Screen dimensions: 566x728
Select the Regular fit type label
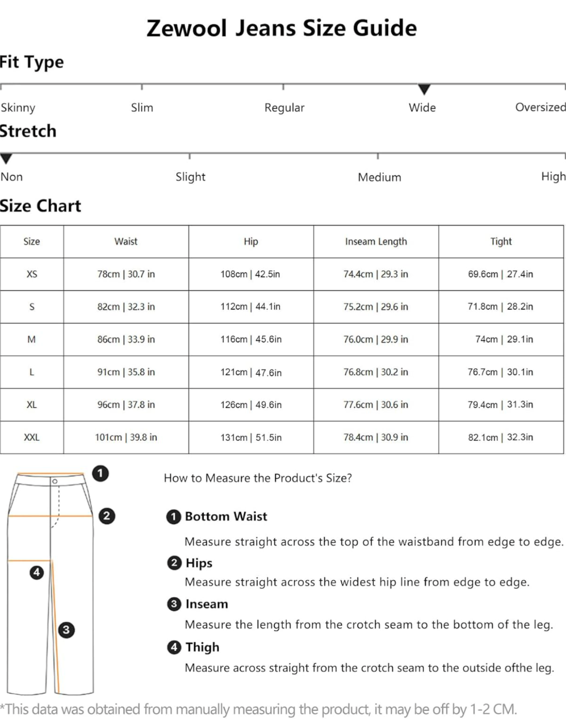[284, 108]
